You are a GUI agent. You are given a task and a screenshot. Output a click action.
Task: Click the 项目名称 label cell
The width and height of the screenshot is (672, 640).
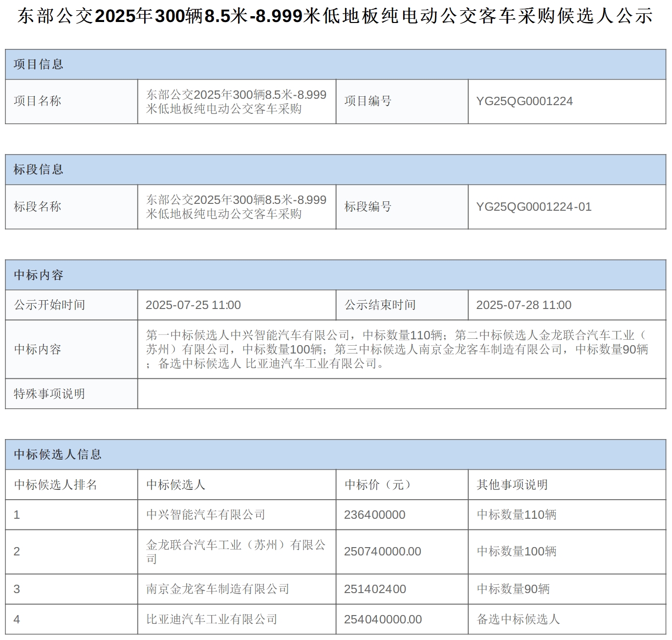pyautogui.click(x=71, y=101)
